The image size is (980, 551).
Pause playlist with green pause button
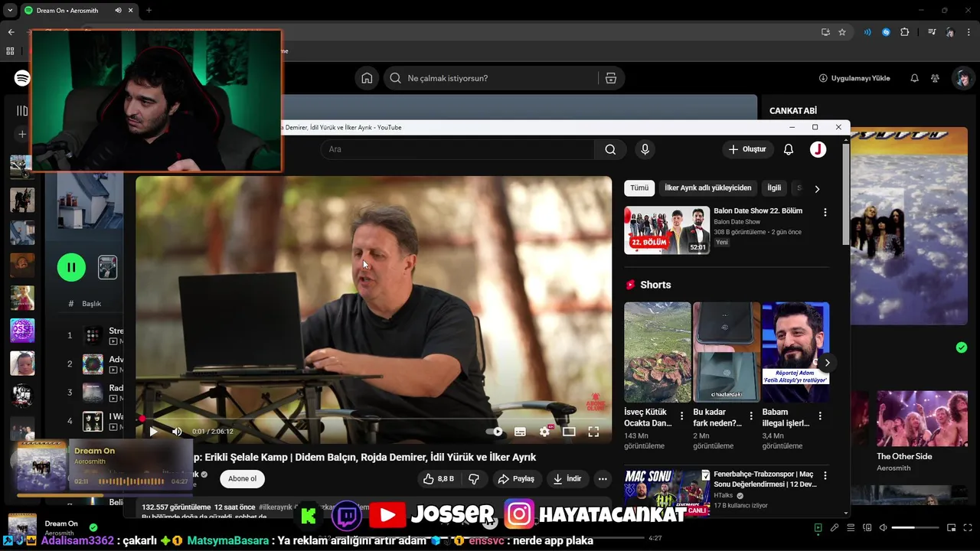click(71, 267)
